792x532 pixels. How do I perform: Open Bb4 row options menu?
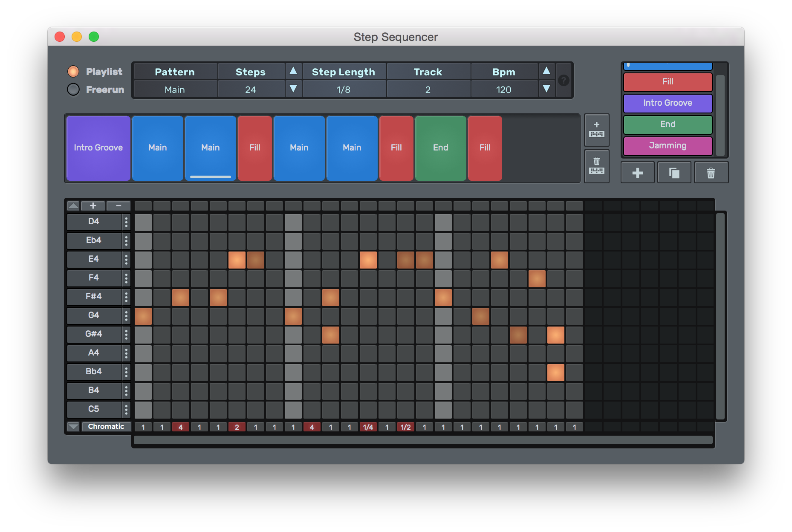coord(126,372)
